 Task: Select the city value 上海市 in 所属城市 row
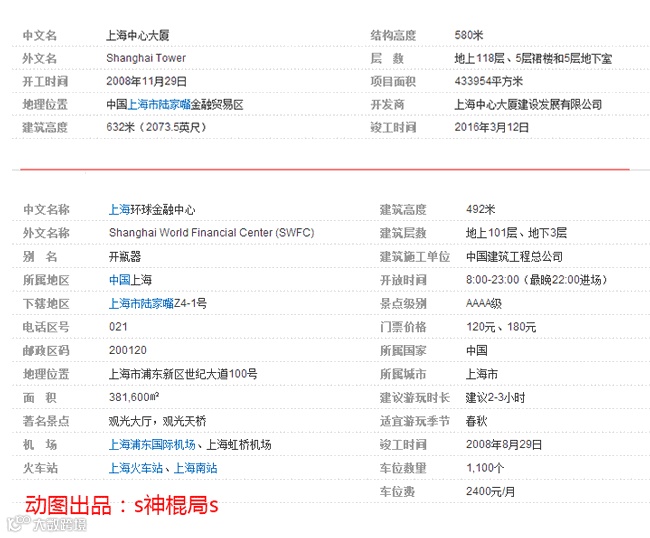[482, 374]
